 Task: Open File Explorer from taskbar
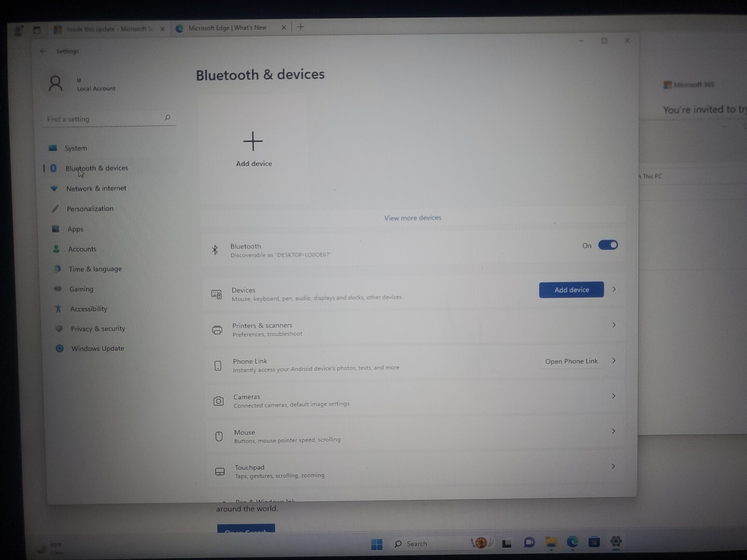coord(551,542)
